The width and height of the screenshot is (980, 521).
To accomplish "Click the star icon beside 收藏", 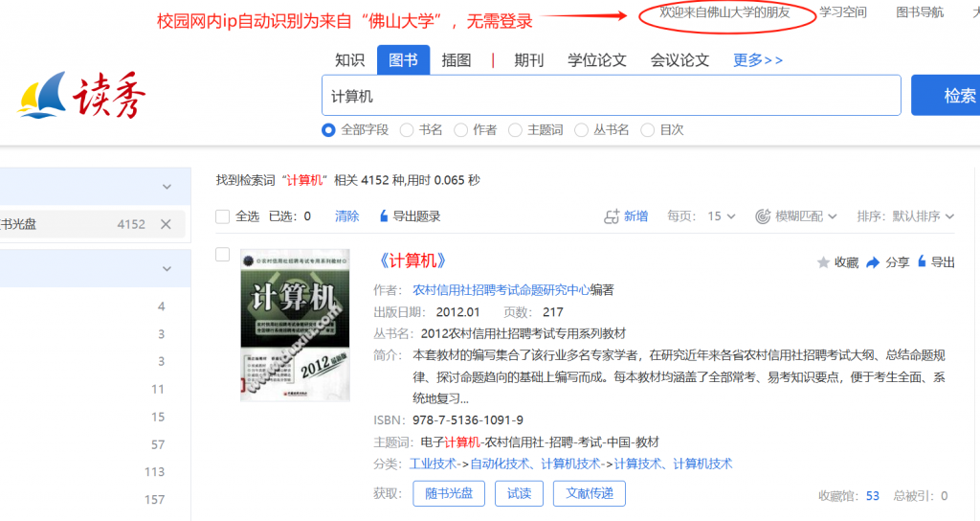I will (823, 262).
